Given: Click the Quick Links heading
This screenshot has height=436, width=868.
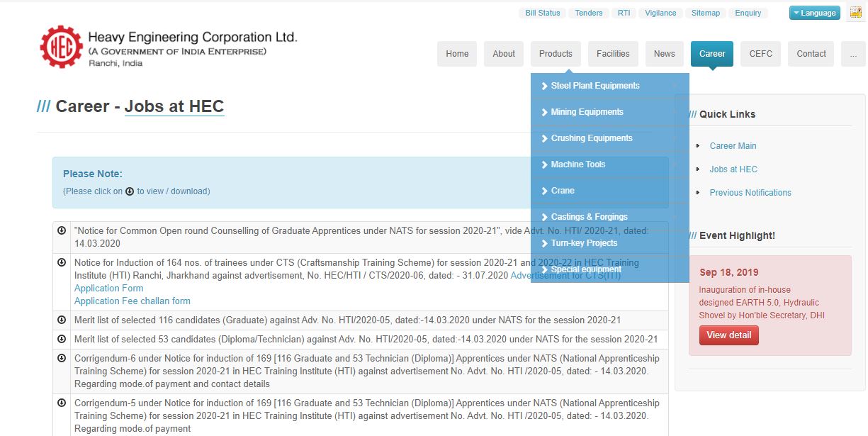Looking at the screenshot, I should coord(728,114).
